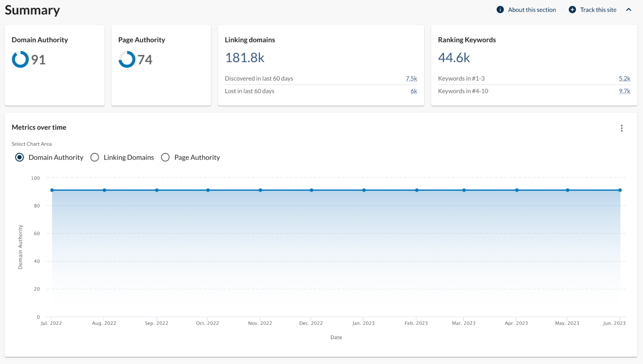Click the Jun 2023 data point on the chart
Viewport: 643px width, 364px height.
tap(620, 190)
